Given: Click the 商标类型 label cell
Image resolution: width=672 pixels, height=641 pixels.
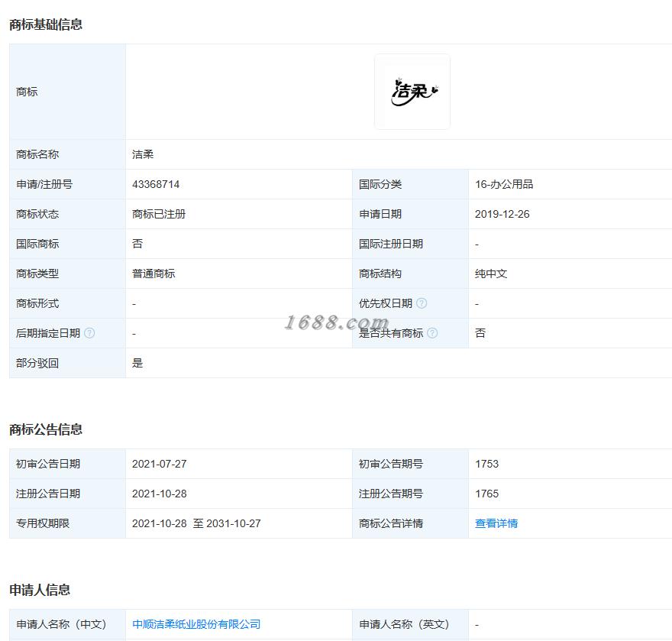Looking at the screenshot, I should 67,274.
